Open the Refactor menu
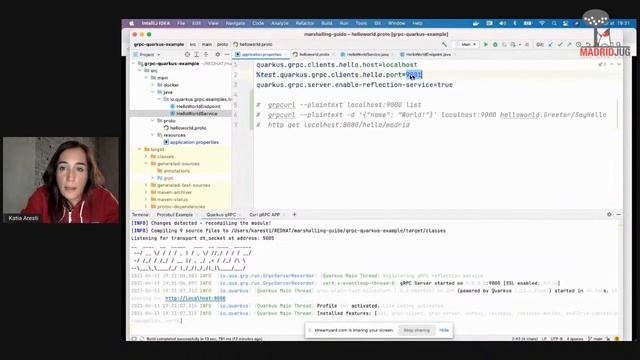Viewport: 640px width, 360px height. [305, 23]
